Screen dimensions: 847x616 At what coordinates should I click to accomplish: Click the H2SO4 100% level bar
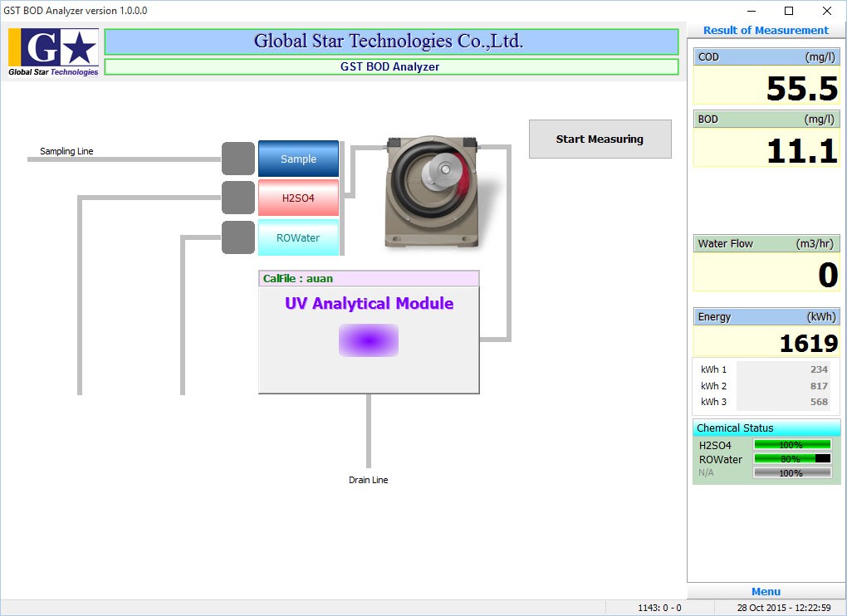click(x=792, y=445)
